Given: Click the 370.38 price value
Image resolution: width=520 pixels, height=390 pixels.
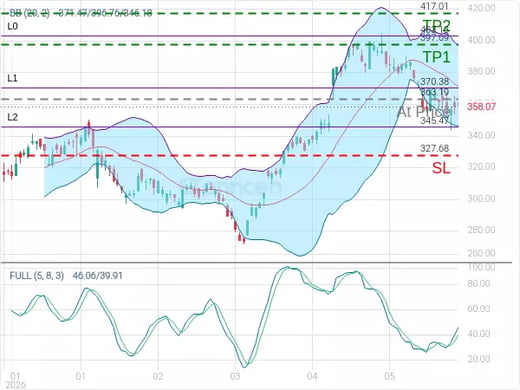Looking at the screenshot, I should click(x=434, y=81).
